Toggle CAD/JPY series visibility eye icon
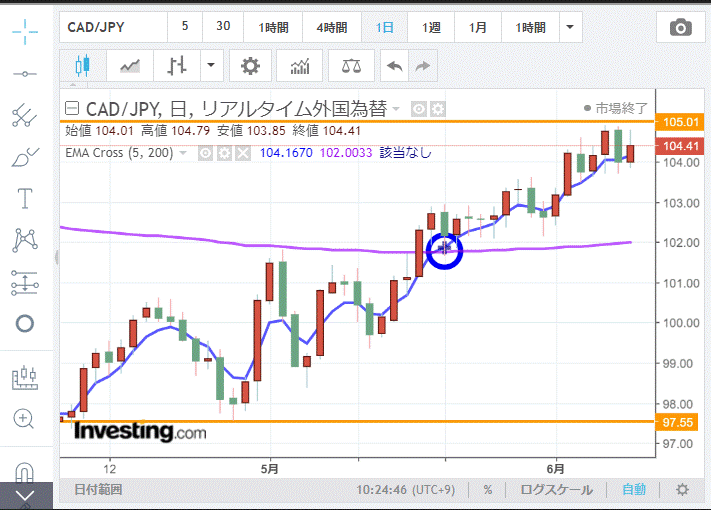 419,109
